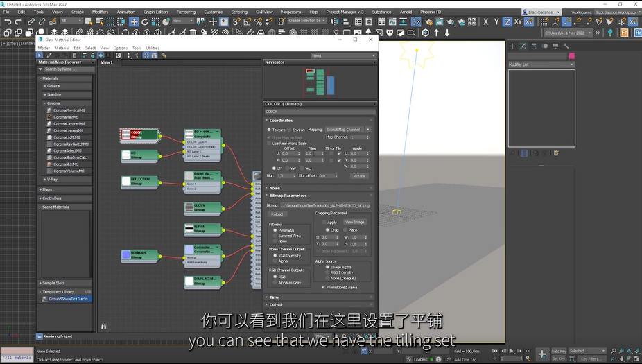This screenshot has width=642, height=364.
Task: Expand the Maps category in browser
Action: [64, 189]
